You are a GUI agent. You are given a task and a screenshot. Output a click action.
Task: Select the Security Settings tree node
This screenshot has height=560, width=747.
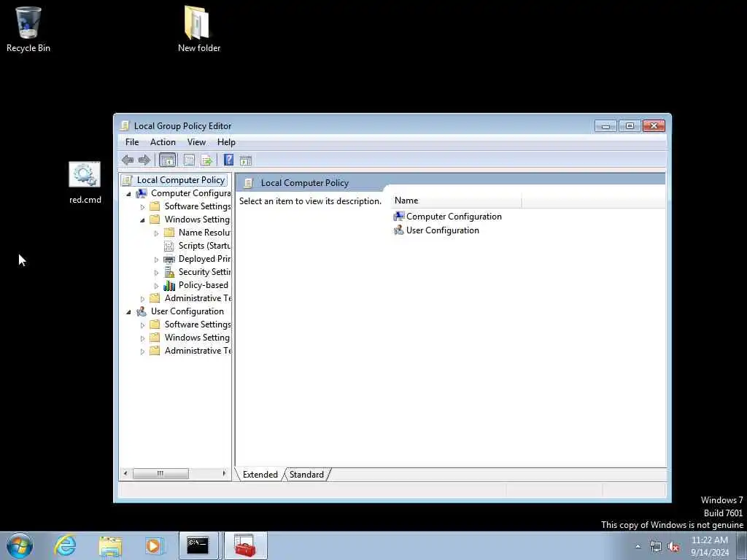204,272
